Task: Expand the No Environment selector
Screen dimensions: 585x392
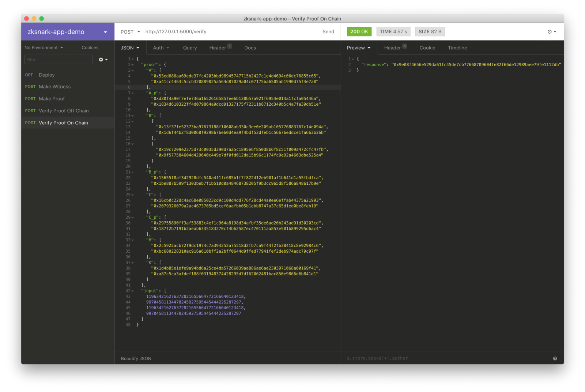Action: 44,48
